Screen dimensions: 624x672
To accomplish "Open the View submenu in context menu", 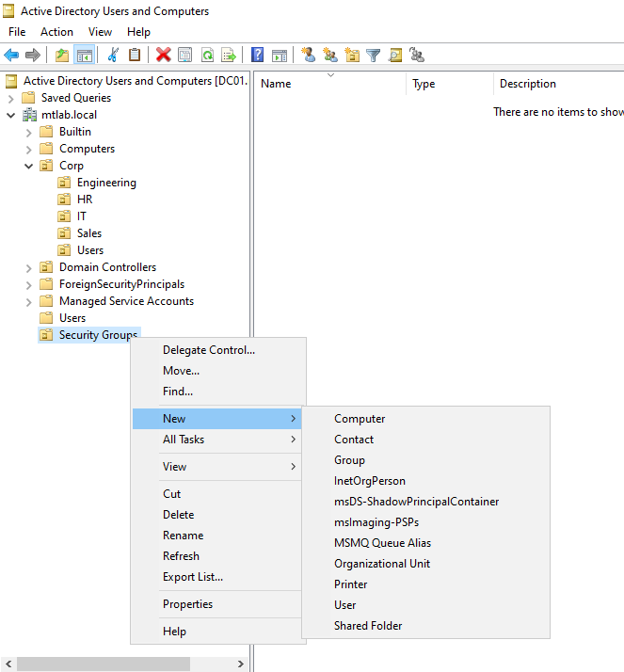I will [217, 467].
